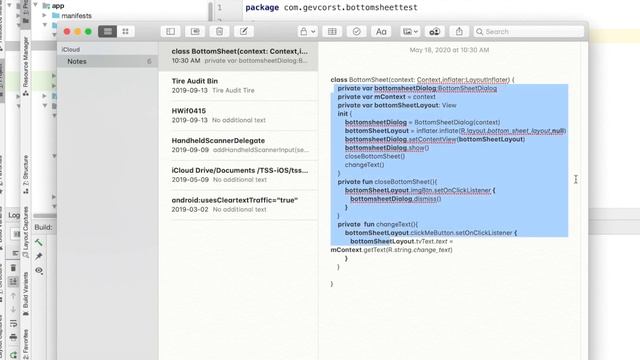Delete the selected note with trash icon
Screen dimensions: 640x360
point(220,31)
